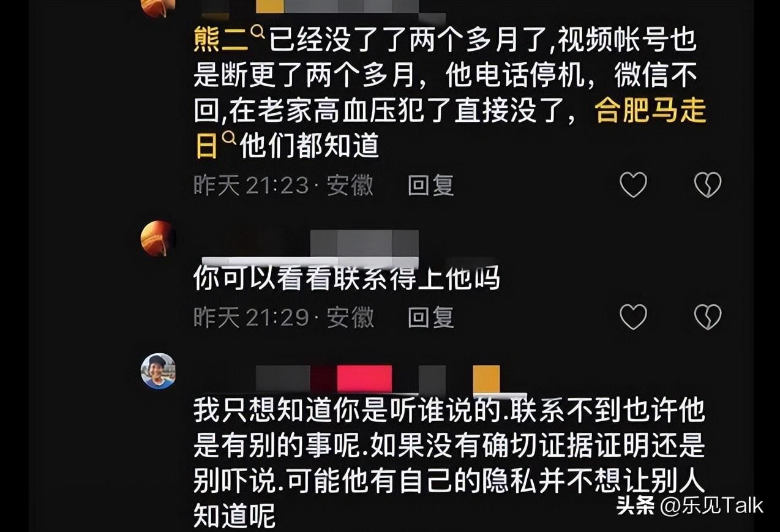The width and height of the screenshot is (780, 532).
Task: Tap the 昨天 21:23 · 安徽 timestamp
Action: (283, 185)
